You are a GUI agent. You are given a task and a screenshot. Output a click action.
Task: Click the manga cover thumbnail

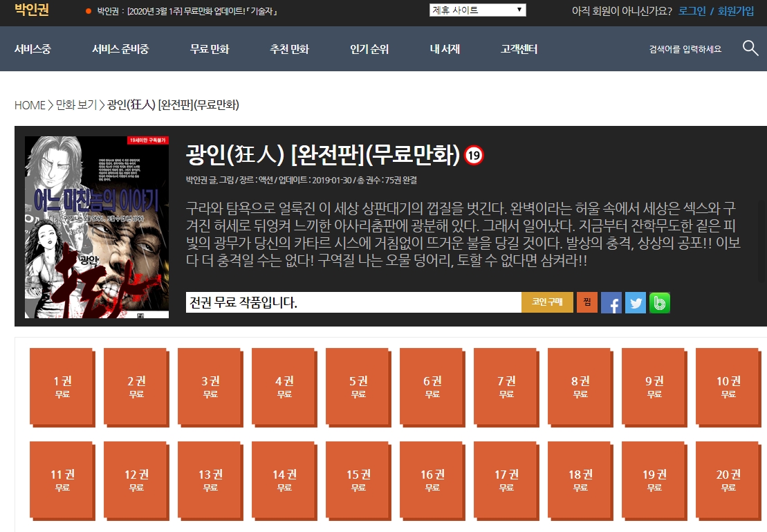97,227
